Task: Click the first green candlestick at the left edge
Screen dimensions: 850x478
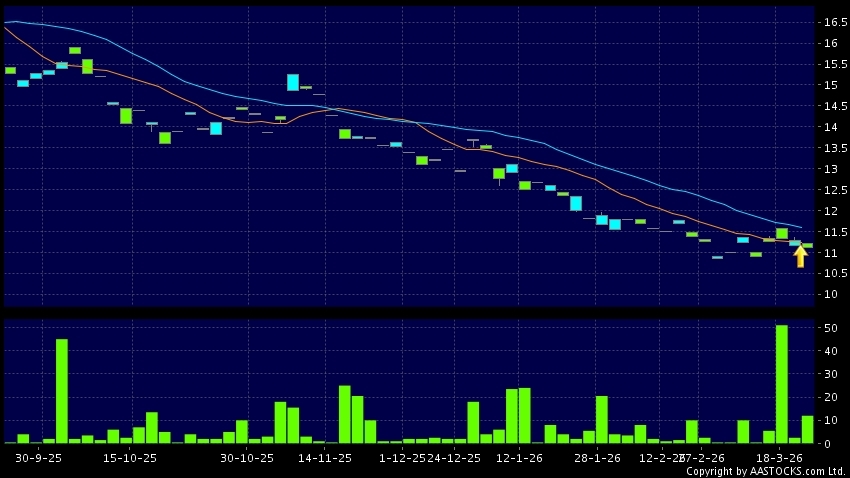Action: point(10,70)
